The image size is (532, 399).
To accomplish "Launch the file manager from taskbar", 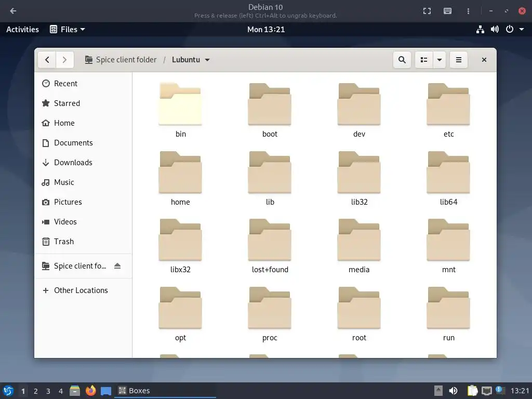I will [x=75, y=391].
